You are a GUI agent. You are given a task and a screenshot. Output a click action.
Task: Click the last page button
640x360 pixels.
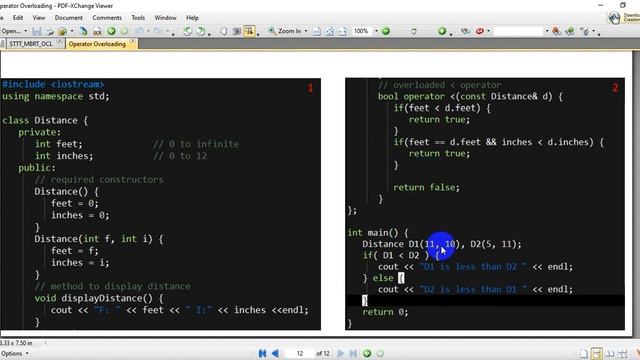point(353,353)
